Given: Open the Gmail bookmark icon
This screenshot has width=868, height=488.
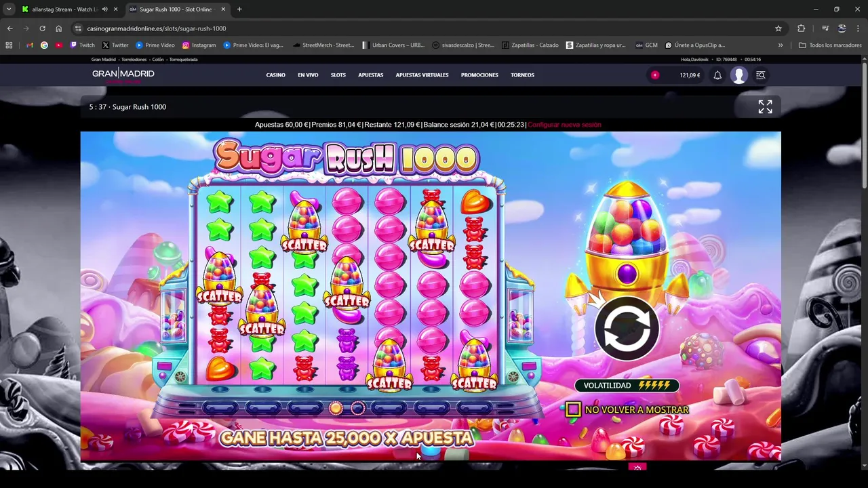Looking at the screenshot, I should (x=30, y=45).
